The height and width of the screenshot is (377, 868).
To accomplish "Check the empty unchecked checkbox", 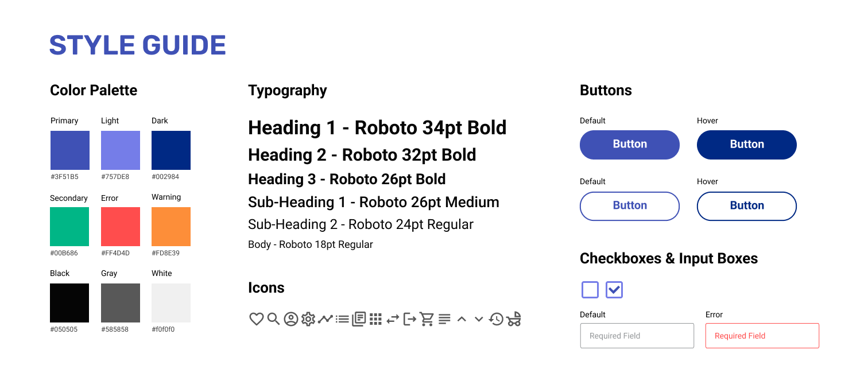I will click(590, 290).
